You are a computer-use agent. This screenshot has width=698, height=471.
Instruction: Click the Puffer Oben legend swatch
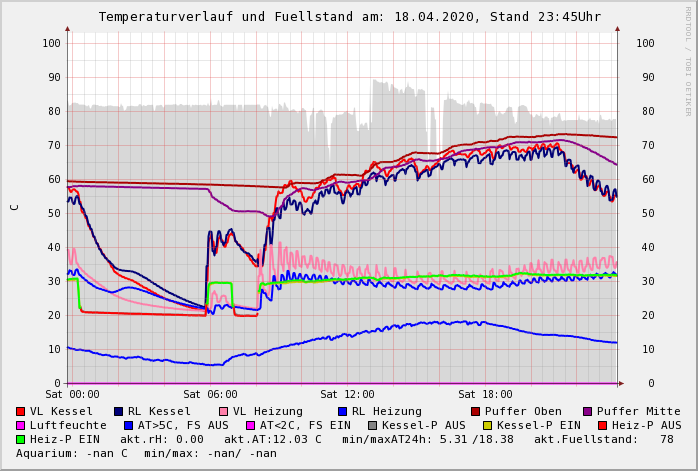(x=476, y=411)
